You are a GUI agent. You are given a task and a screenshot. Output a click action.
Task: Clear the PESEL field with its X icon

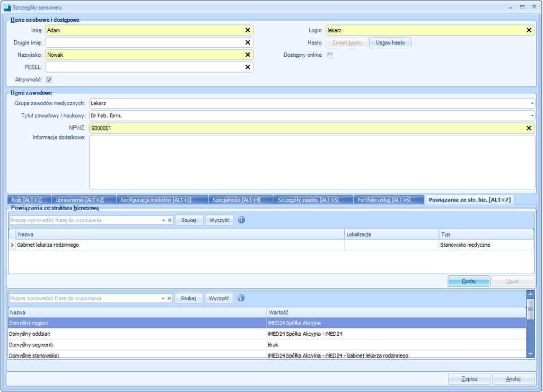248,67
